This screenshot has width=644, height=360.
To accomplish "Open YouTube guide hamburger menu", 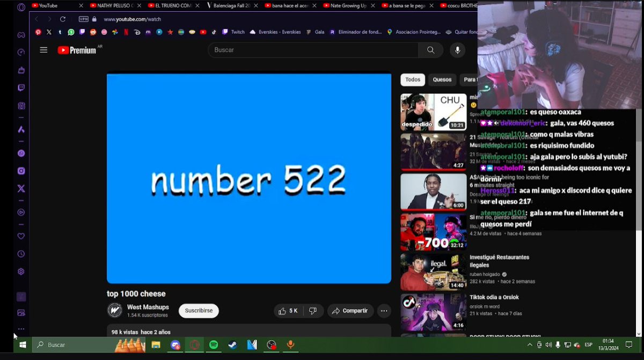I will point(43,50).
